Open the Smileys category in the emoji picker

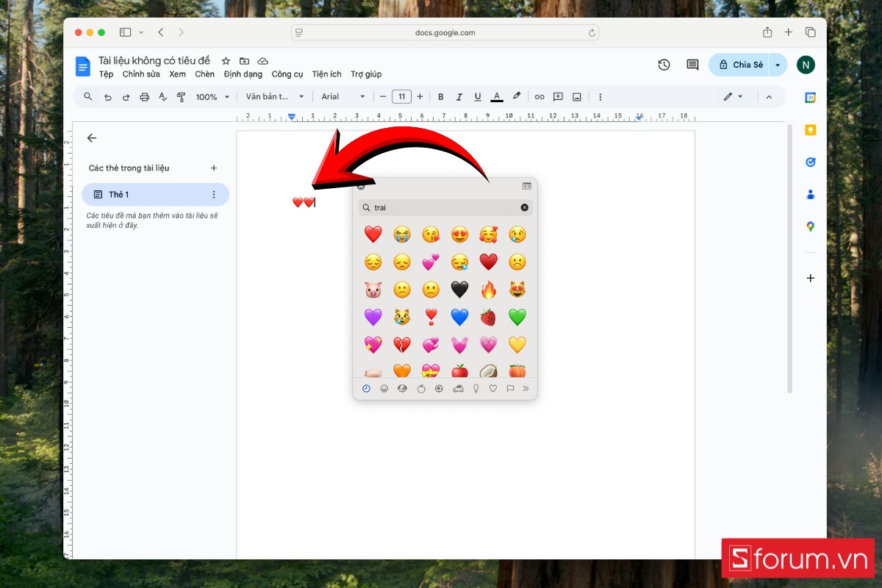(x=384, y=388)
